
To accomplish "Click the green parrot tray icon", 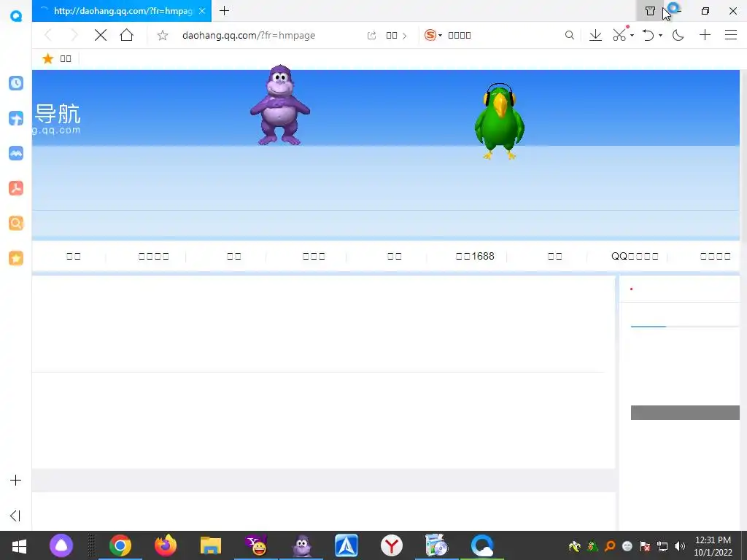I will point(592,546).
